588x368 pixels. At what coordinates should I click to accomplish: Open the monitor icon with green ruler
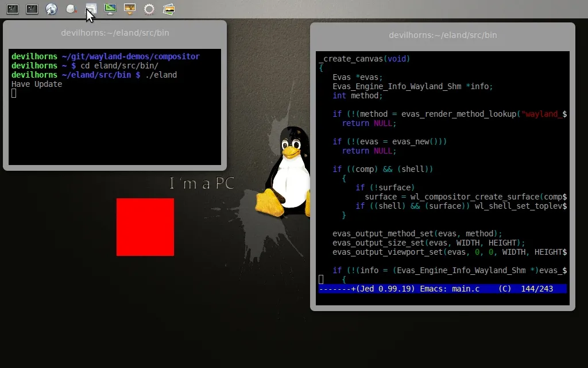coord(110,9)
